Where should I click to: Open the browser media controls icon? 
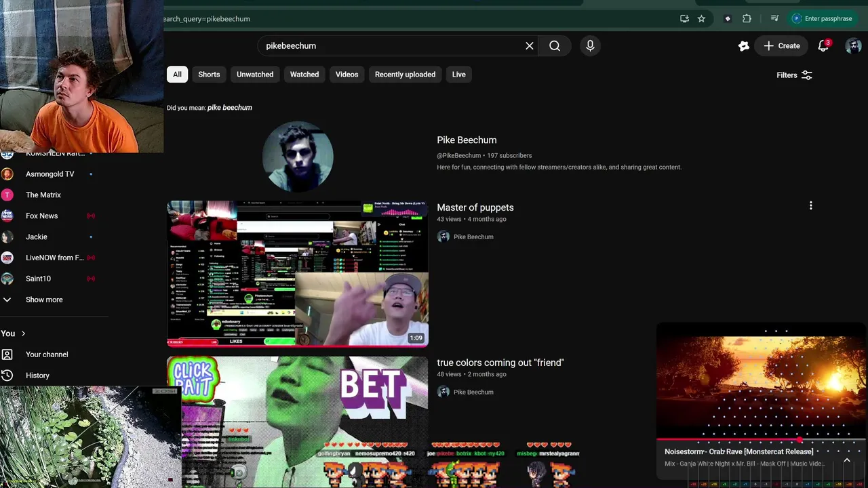pos(774,19)
